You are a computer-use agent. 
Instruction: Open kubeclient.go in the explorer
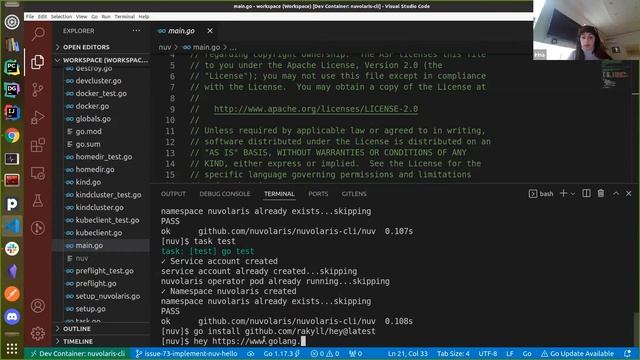coord(99,233)
